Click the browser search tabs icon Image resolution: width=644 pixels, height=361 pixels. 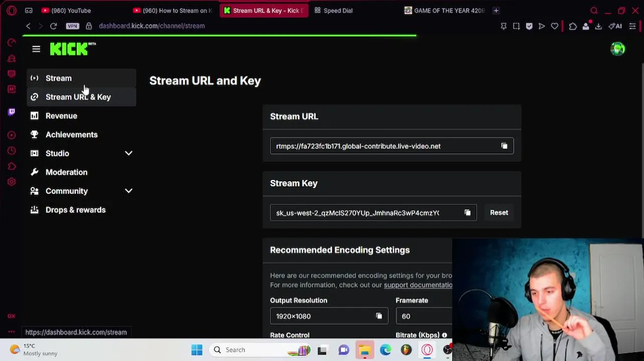[594, 11]
